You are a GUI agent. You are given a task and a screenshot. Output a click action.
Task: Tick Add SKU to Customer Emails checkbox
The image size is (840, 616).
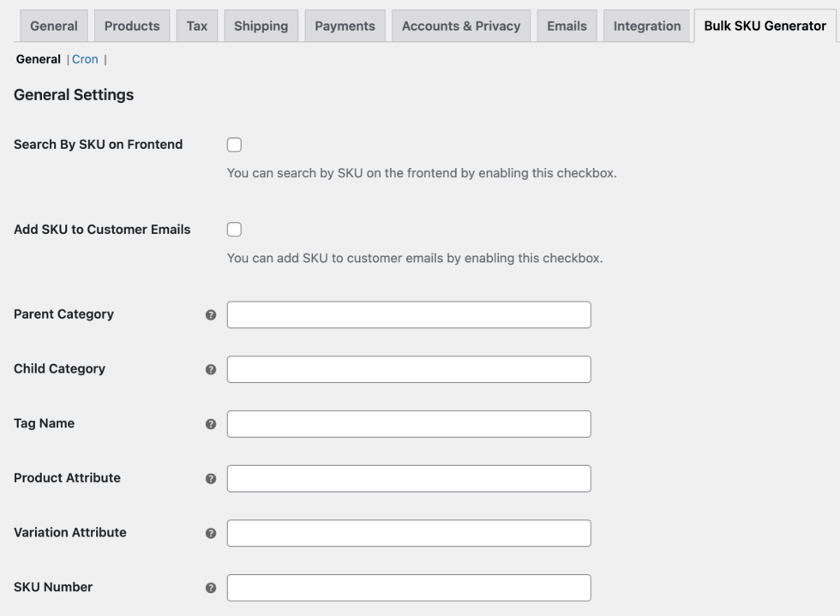tap(234, 230)
